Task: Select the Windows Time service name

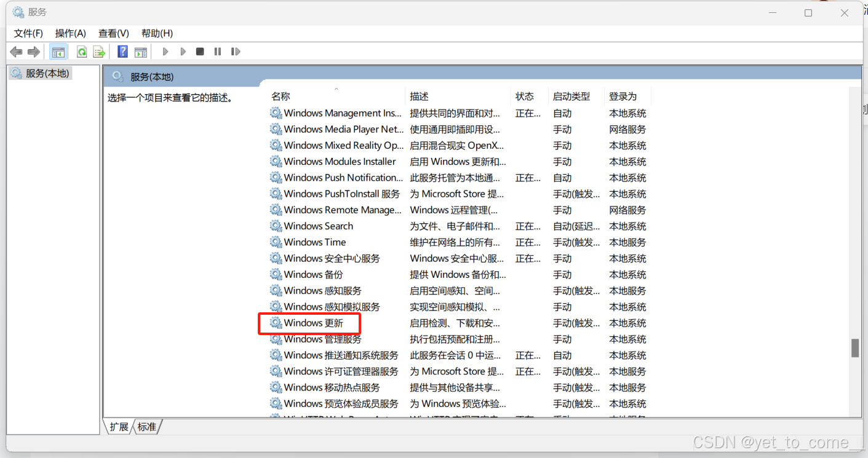Action: tap(315, 242)
